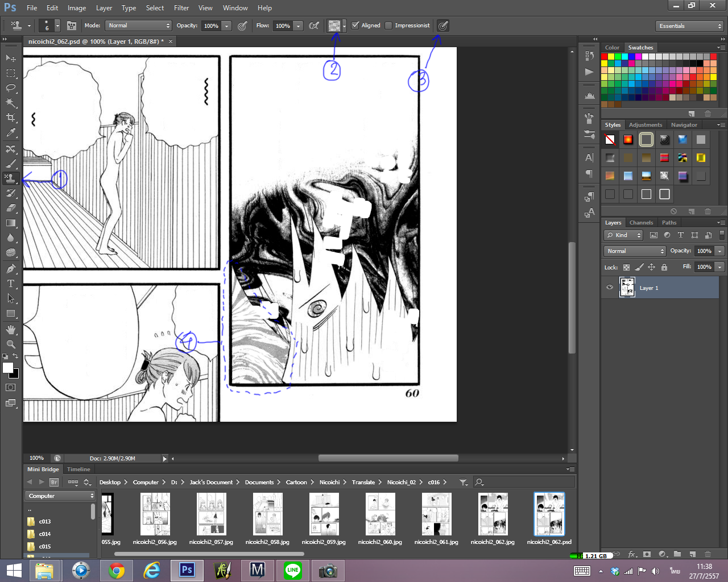The image size is (728, 582).
Task: Open the Select menu
Action: pyautogui.click(x=155, y=8)
